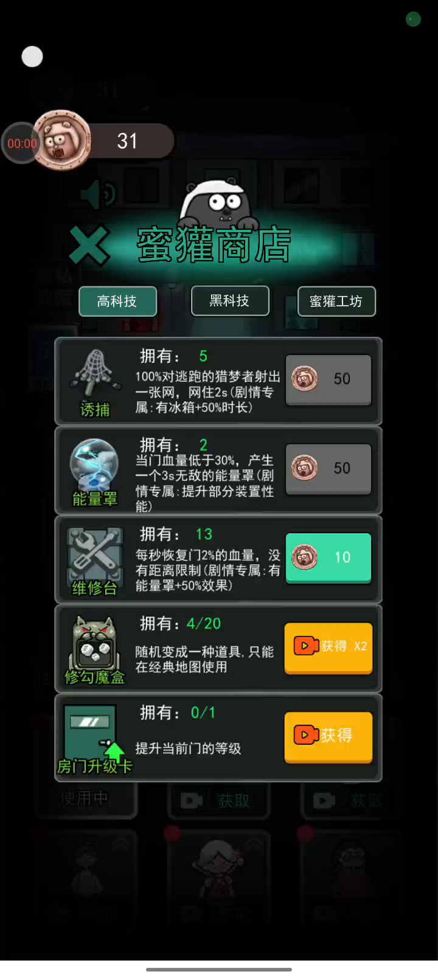
Task: Tap the white floating circle button
Action: tap(32, 57)
